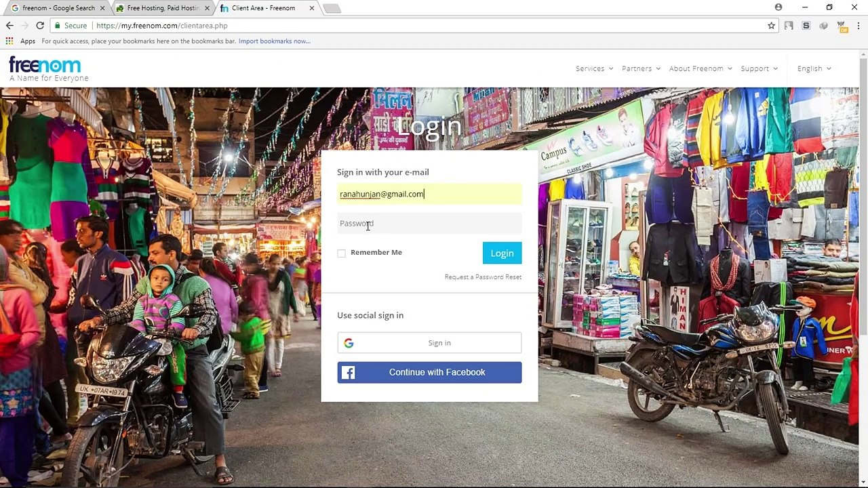Click the grey leaf-shaped extension icon

click(823, 26)
